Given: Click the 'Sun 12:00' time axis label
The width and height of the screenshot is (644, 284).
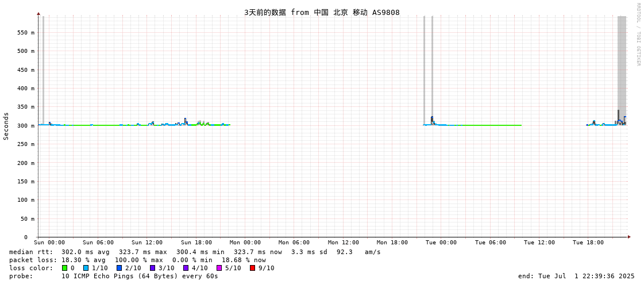Looking at the screenshot, I should coord(147,243).
